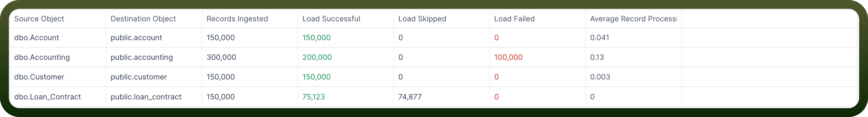Click the 74,877 skipped records value
Screen dimensions: 868x117
410,97
